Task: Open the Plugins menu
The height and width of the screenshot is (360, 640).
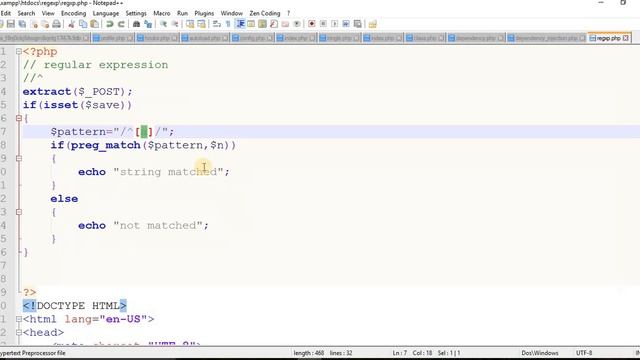Action: tap(204, 13)
